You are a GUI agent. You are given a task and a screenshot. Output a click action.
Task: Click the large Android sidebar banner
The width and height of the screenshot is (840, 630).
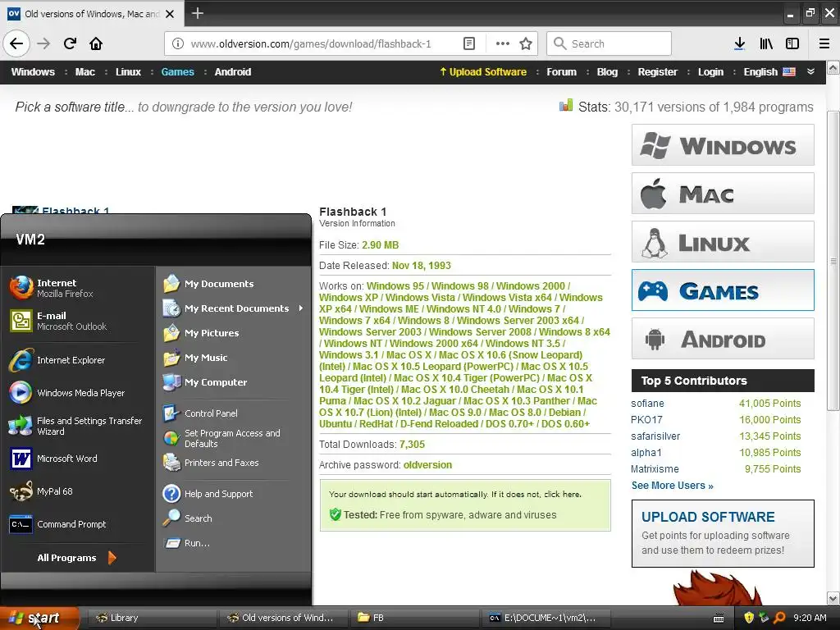click(723, 339)
